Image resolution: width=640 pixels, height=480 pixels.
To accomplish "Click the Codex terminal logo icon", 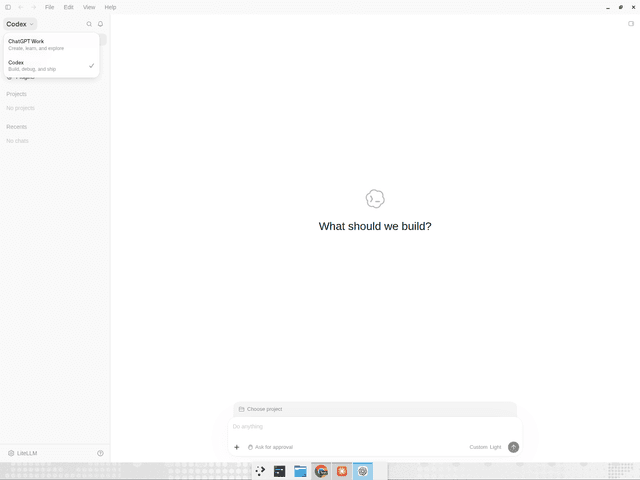I will tap(375, 199).
